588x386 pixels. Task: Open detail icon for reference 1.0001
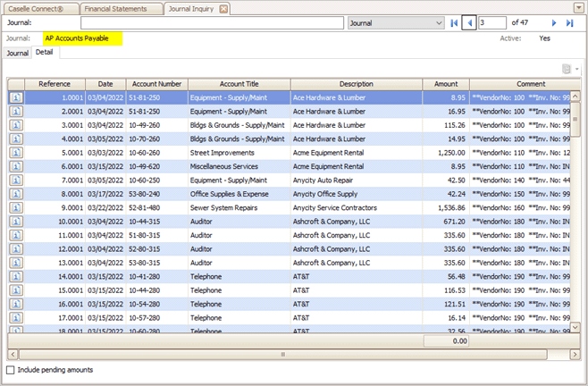[x=16, y=97]
